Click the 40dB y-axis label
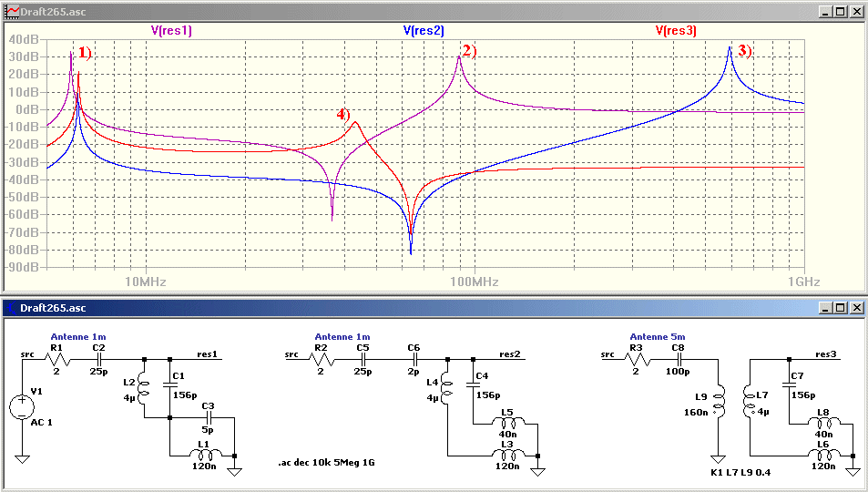Screen dimensions: 868x492 click(24, 39)
